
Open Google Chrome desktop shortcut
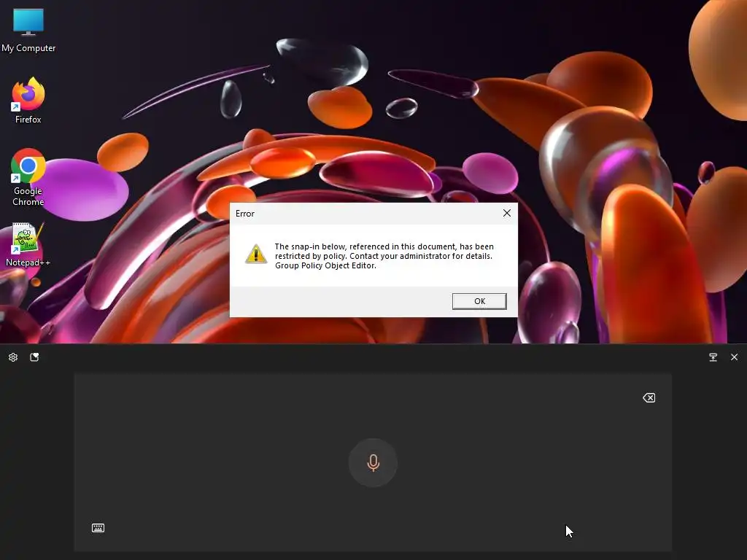click(x=28, y=177)
